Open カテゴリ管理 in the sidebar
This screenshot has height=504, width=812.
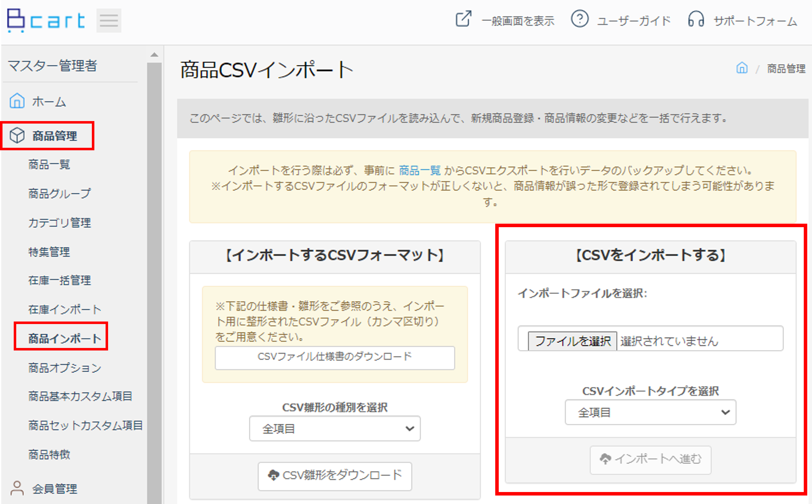point(59,222)
